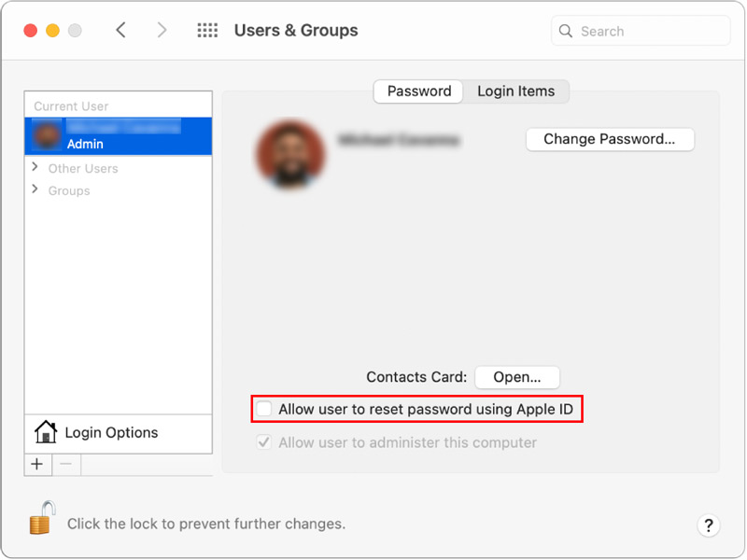The width and height of the screenshot is (747, 560).
Task: Click the Change Password button
Action: (x=610, y=139)
